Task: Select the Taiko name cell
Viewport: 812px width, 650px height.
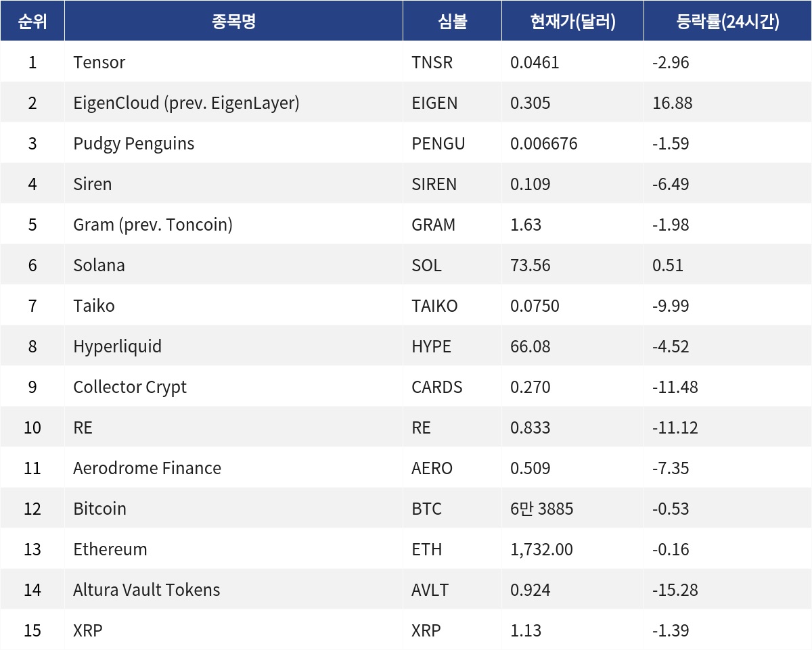Action: point(233,306)
